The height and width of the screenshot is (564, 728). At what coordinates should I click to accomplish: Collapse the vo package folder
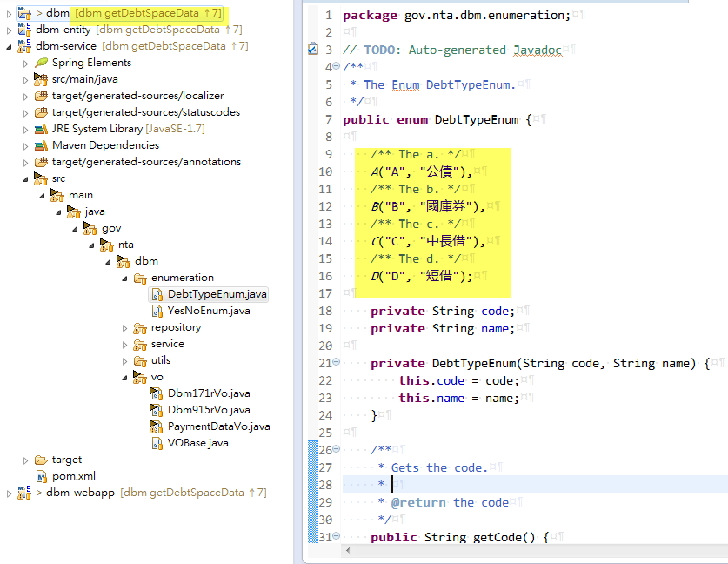click(x=124, y=378)
